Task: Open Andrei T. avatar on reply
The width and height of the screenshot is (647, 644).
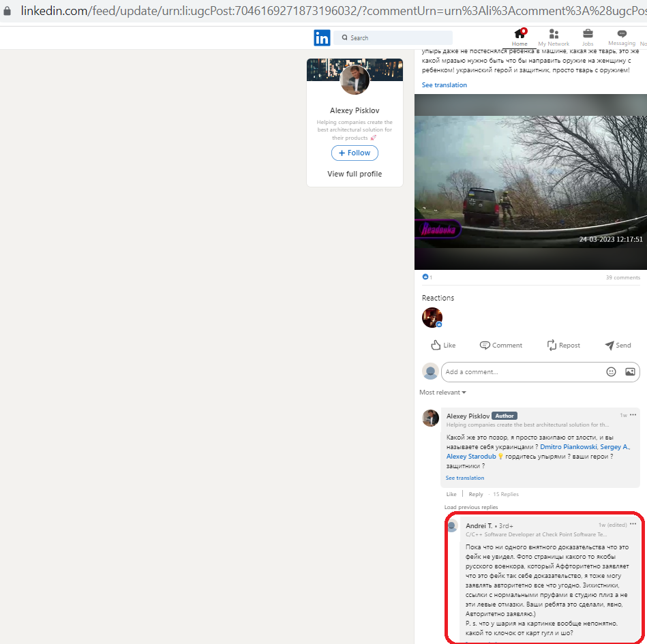Action: coord(452,526)
